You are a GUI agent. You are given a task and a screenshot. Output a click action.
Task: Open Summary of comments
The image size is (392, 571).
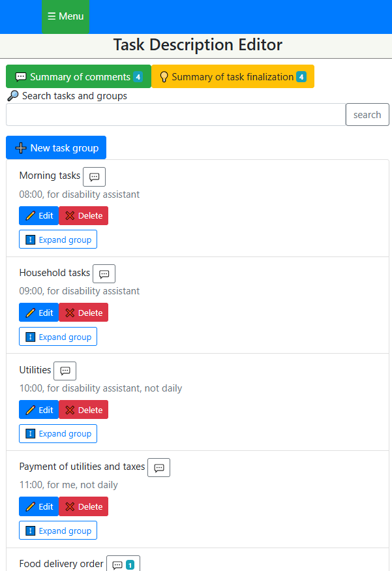[x=78, y=77]
